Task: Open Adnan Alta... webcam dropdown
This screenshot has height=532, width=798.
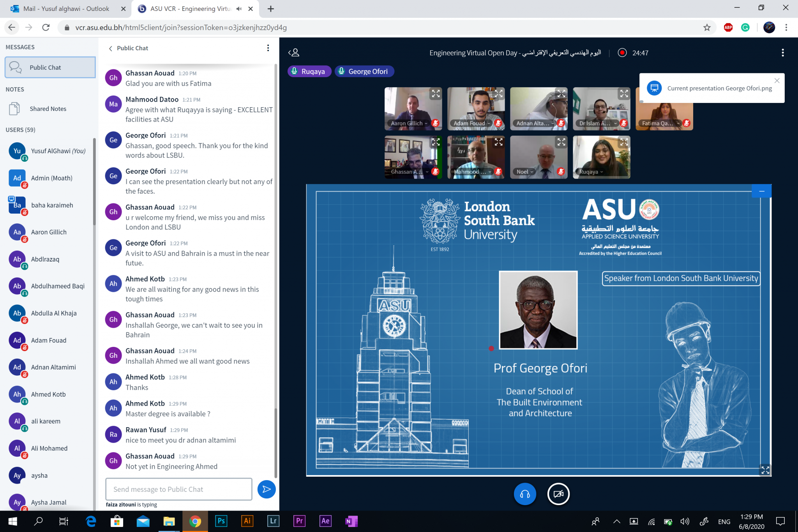Action: 535,123
